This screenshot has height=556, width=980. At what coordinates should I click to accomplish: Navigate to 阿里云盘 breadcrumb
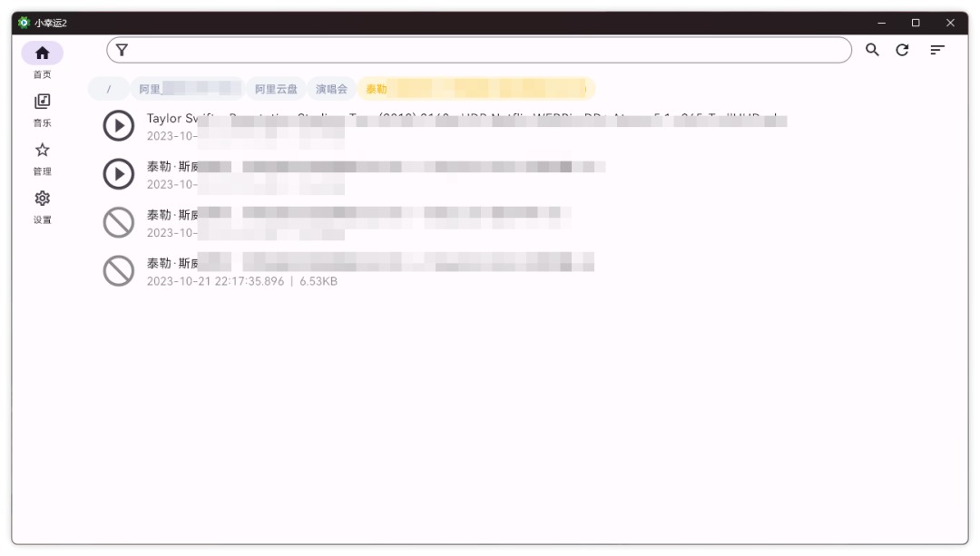[x=276, y=89]
